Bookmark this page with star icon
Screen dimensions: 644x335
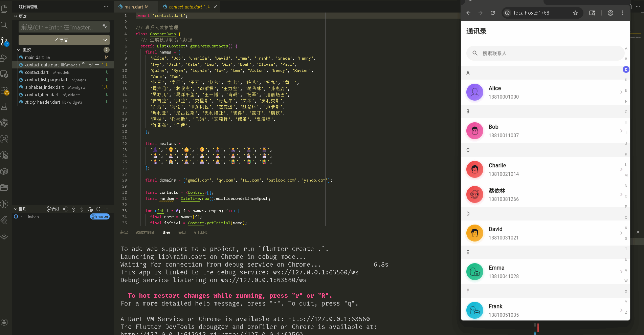[x=575, y=13]
